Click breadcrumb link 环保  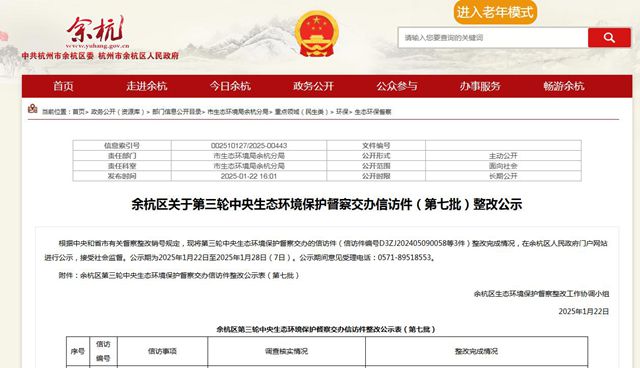pos(342,112)
